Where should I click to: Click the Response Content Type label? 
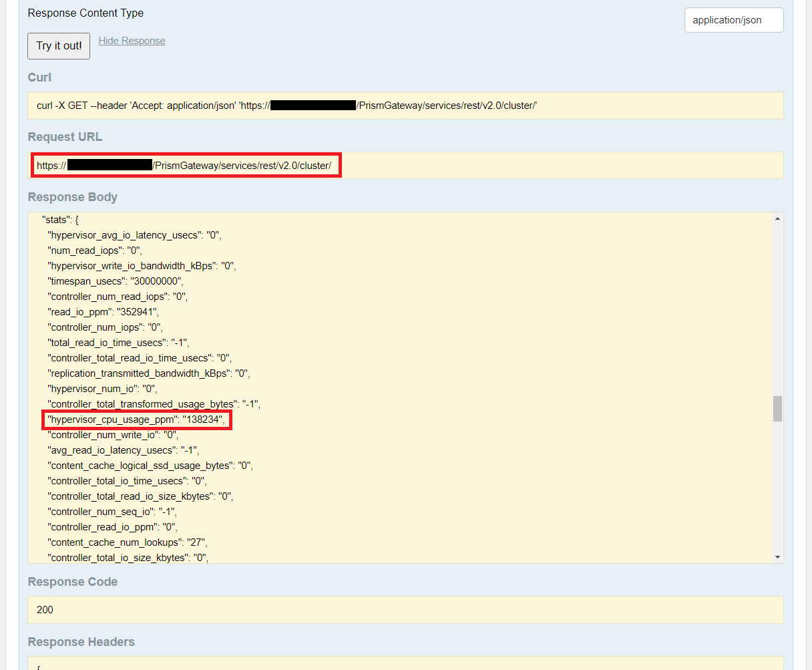pyautogui.click(x=85, y=13)
